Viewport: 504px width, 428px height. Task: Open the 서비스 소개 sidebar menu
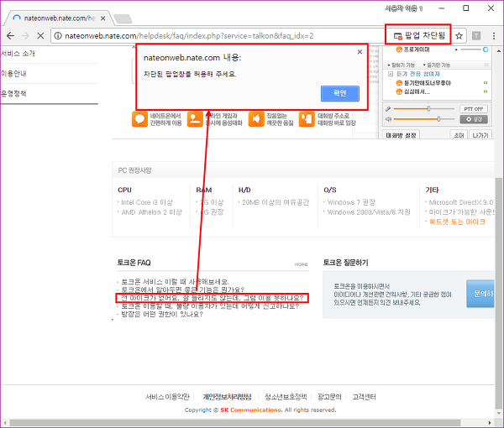coord(18,54)
